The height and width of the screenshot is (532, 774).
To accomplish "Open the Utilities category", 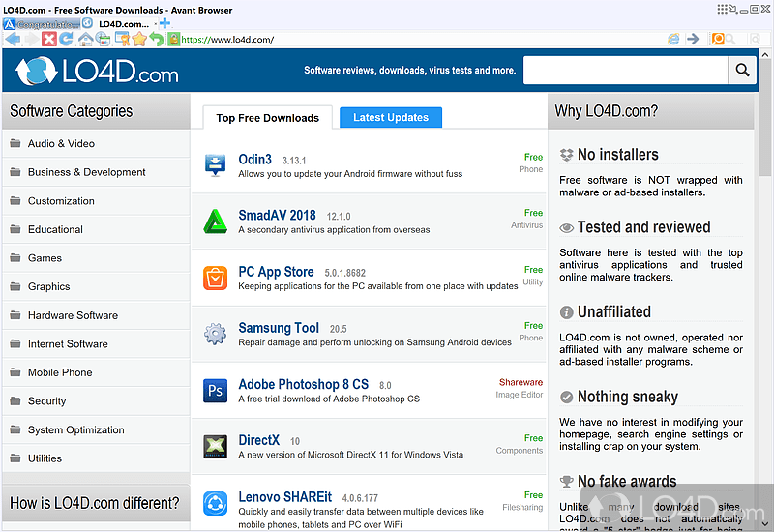I will pyautogui.click(x=96, y=458).
